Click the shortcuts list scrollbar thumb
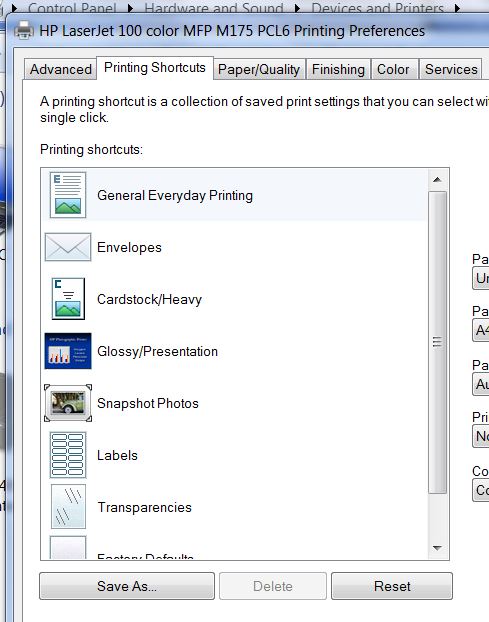The height and width of the screenshot is (622, 489). pyautogui.click(x=437, y=342)
